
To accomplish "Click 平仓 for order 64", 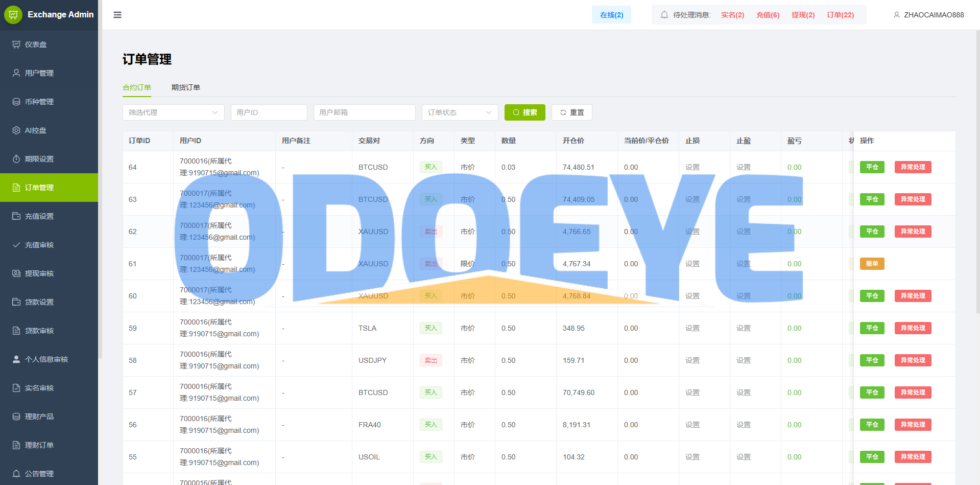I will [x=872, y=167].
